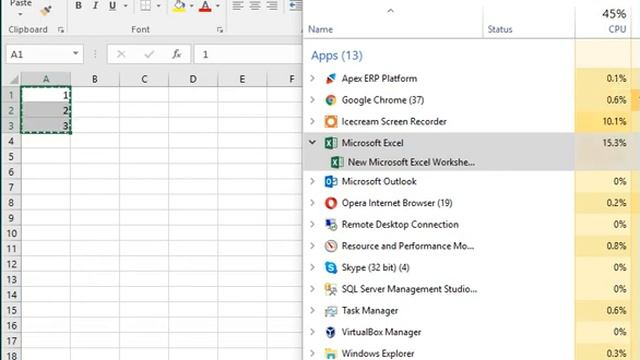Select Icecream Screen Recorder icon
The width and height of the screenshot is (640, 360).
point(331,121)
